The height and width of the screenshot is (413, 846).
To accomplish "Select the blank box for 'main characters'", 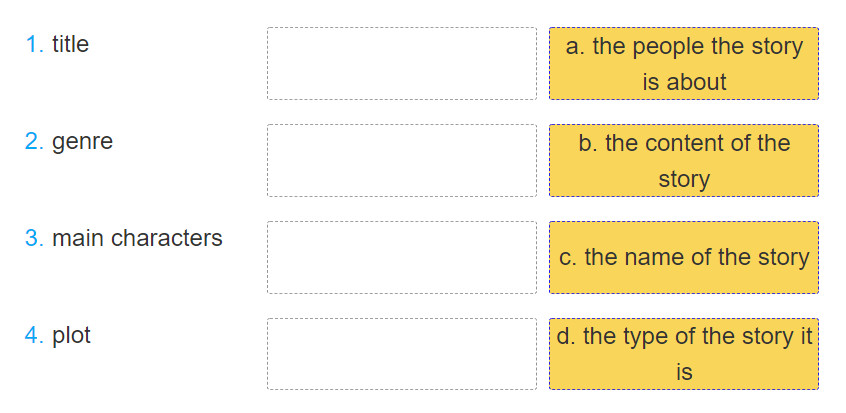I will [x=402, y=258].
